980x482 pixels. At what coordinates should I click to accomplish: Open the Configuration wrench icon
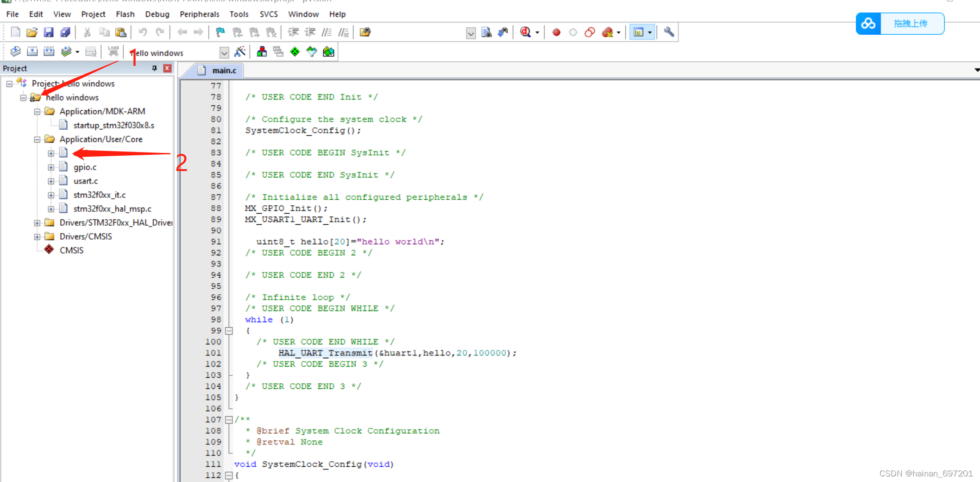[x=668, y=32]
